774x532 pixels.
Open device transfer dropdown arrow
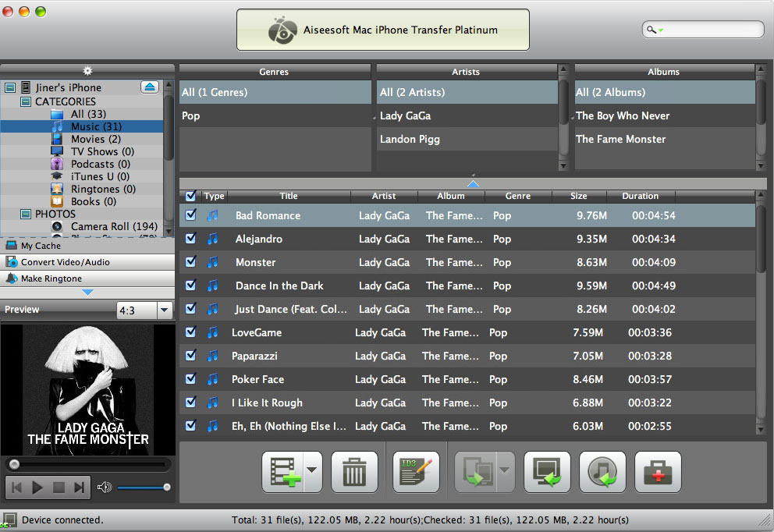tap(505, 470)
